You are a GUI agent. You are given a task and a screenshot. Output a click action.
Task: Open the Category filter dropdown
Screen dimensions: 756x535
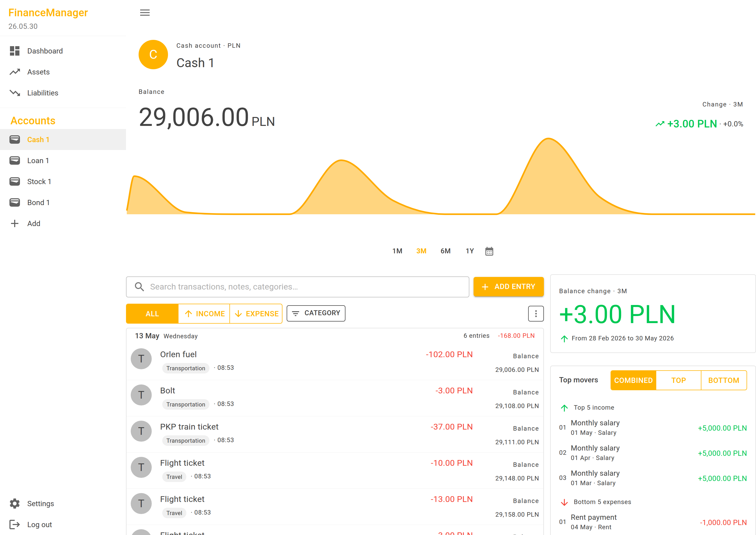coord(316,313)
